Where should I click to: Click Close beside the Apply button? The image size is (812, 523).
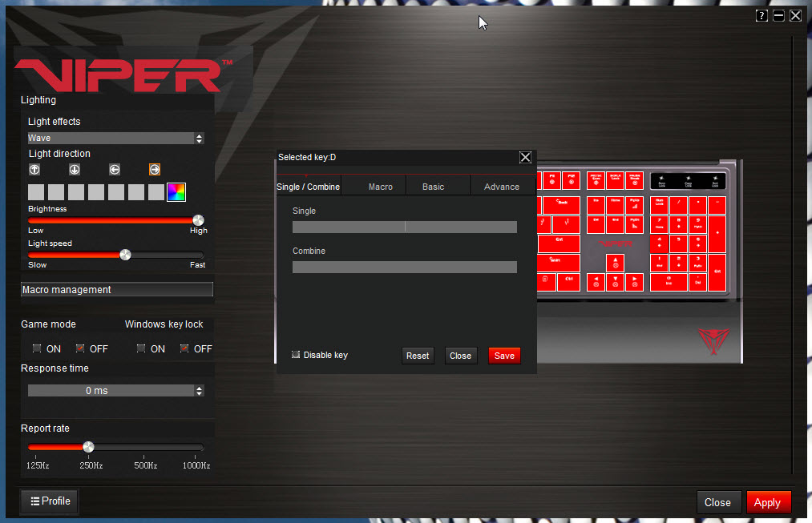click(x=719, y=502)
